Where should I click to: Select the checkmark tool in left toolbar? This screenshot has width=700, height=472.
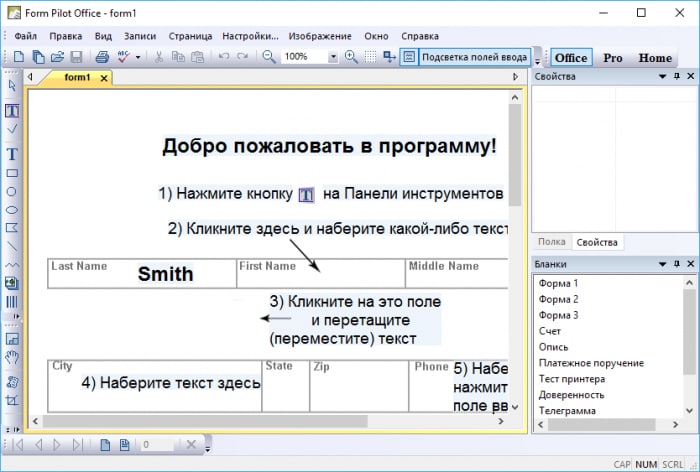coord(12,129)
